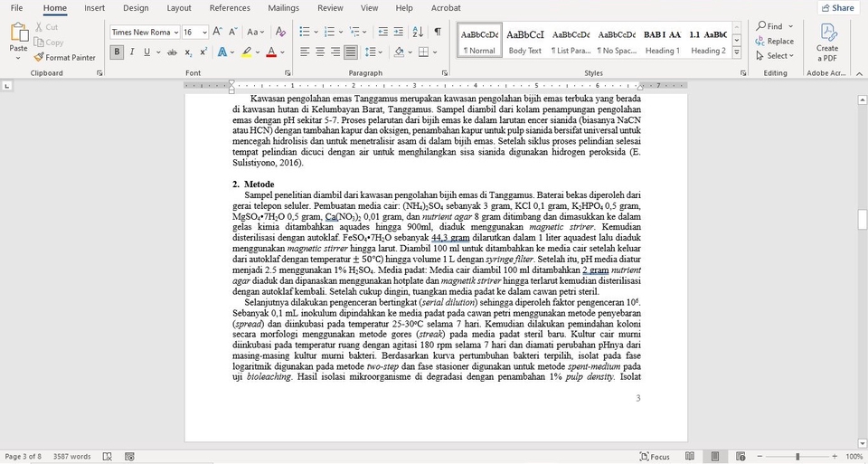
Task: Decrease font size with shrink font icon
Action: click(x=233, y=33)
